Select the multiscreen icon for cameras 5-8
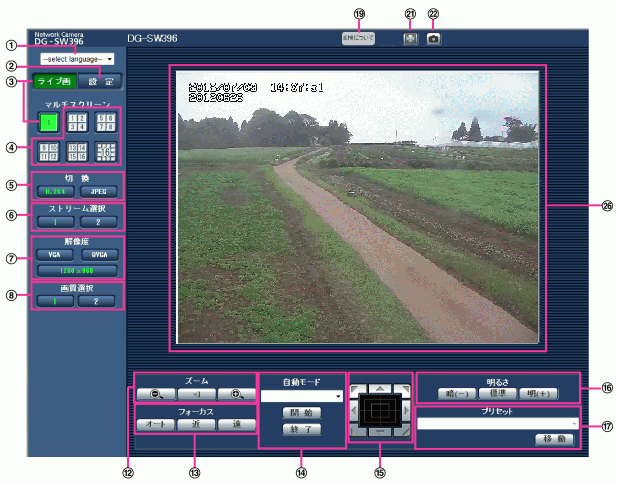 (104, 124)
